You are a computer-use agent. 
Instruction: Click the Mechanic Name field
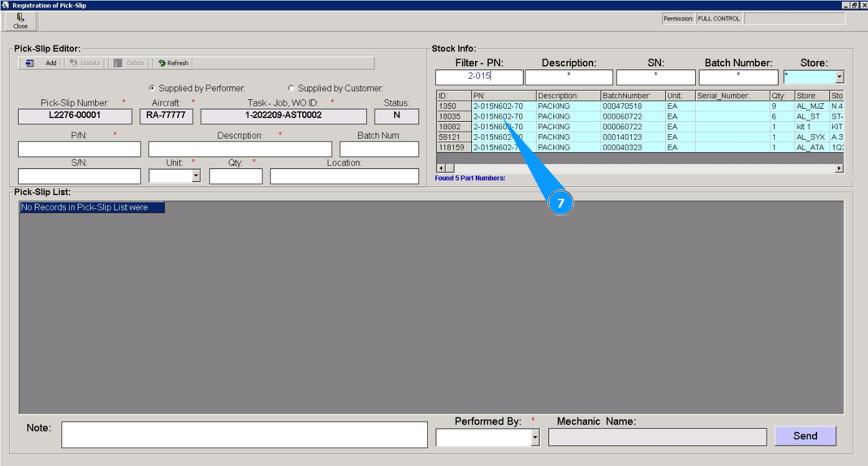pos(657,437)
